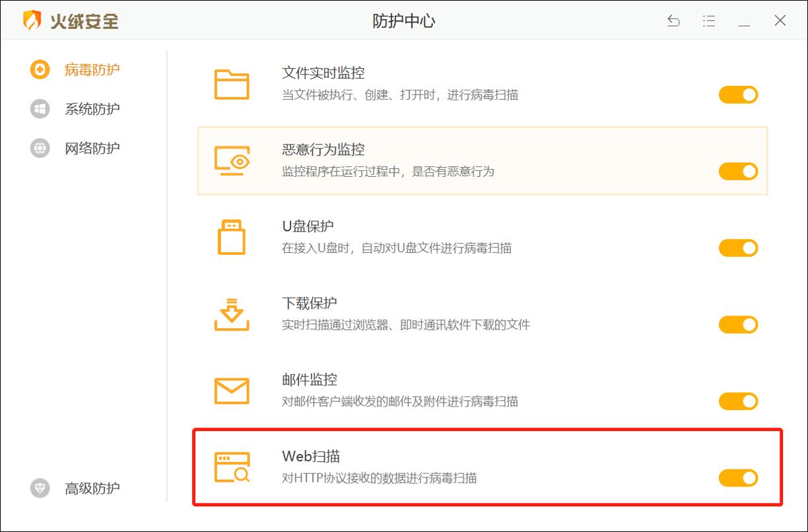Open the list menu at top right

click(709, 20)
